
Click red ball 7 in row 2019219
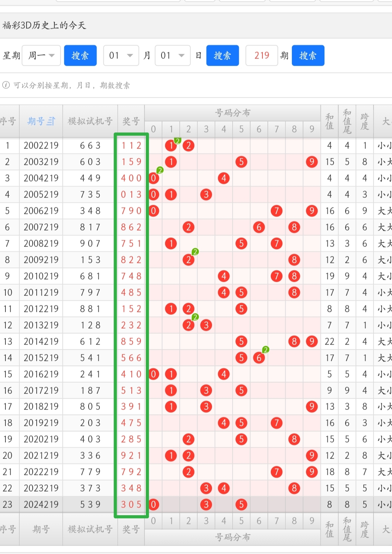[x=277, y=423]
